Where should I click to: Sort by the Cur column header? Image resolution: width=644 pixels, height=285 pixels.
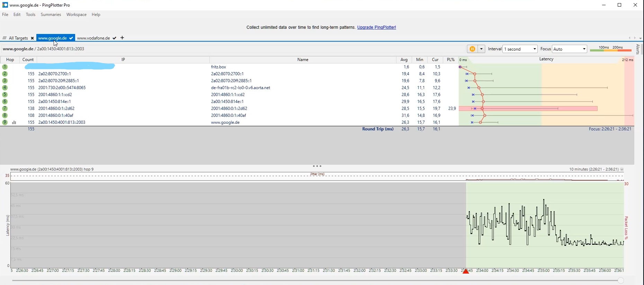[x=435, y=60]
